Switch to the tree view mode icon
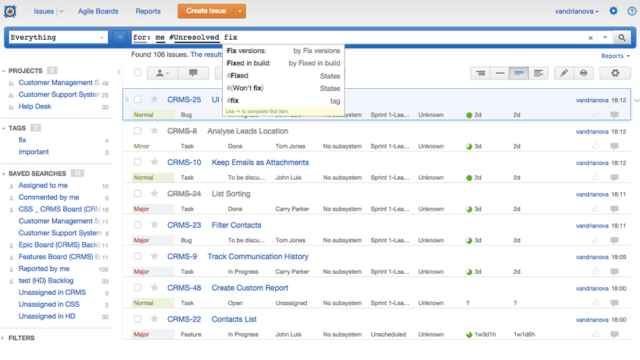 [x=480, y=73]
